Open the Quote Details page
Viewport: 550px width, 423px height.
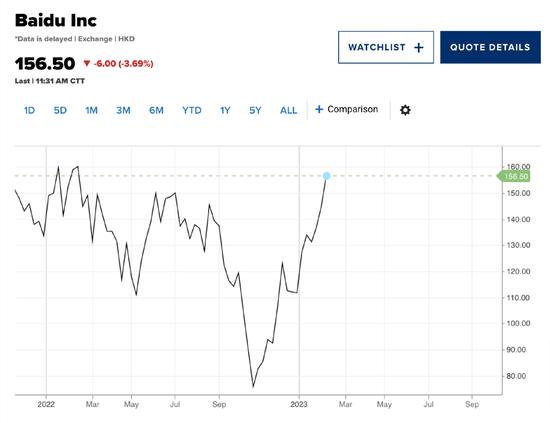click(x=490, y=47)
